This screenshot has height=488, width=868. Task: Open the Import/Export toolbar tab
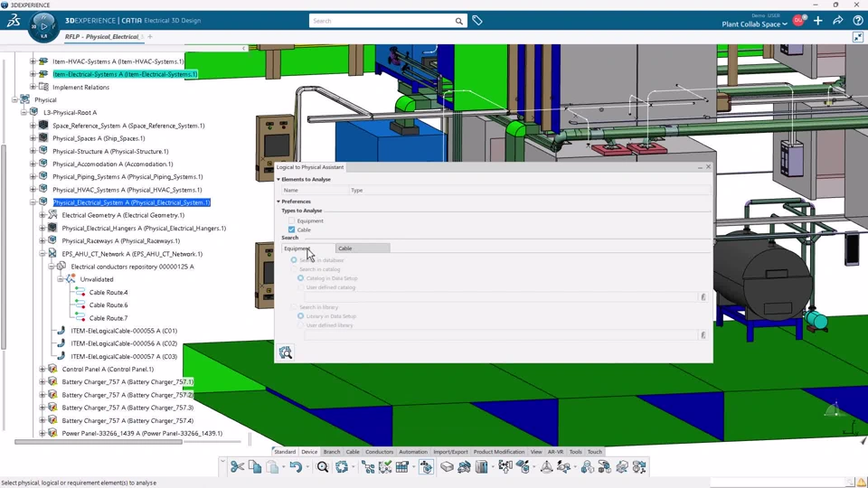point(450,452)
